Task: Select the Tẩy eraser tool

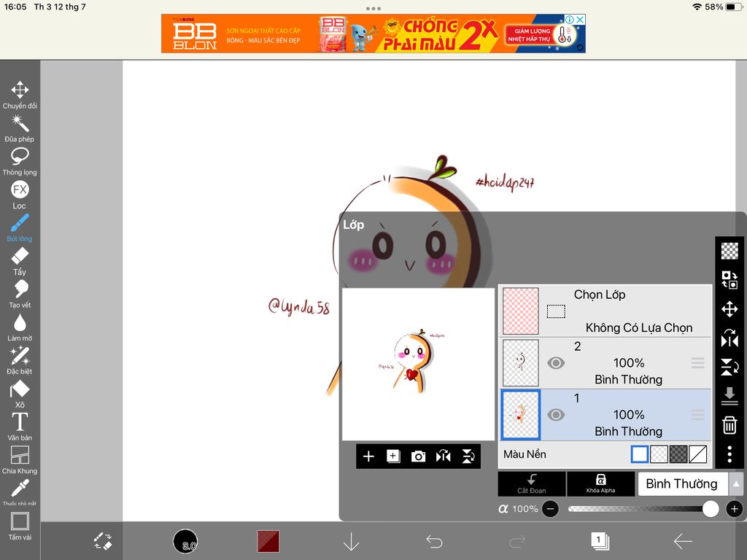Action: [20, 262]
